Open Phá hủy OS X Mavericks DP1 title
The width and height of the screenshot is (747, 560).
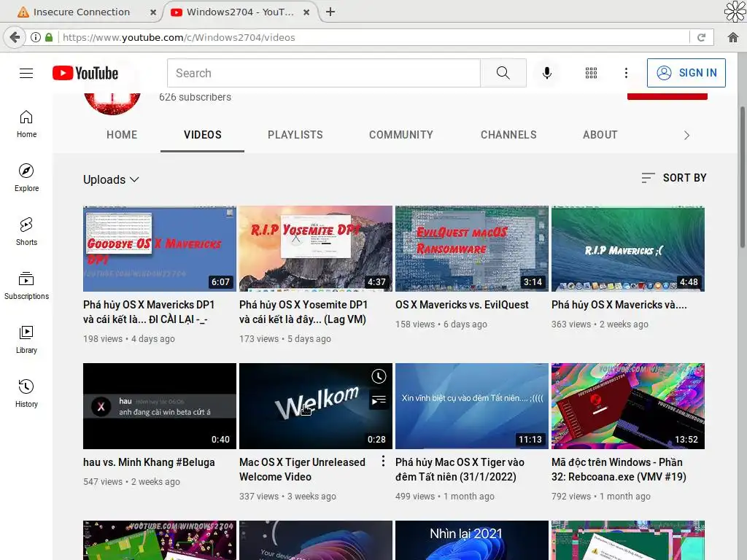click(x=149, y=312)
